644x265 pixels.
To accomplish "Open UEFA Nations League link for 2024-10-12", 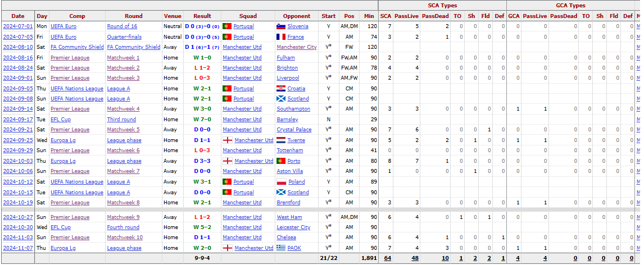I will (77, 182).
